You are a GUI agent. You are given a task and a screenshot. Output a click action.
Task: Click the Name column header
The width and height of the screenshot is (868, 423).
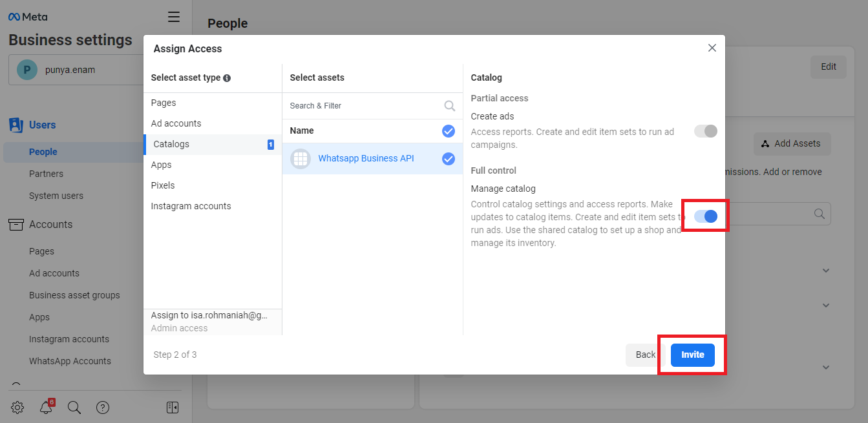[302, 130]
